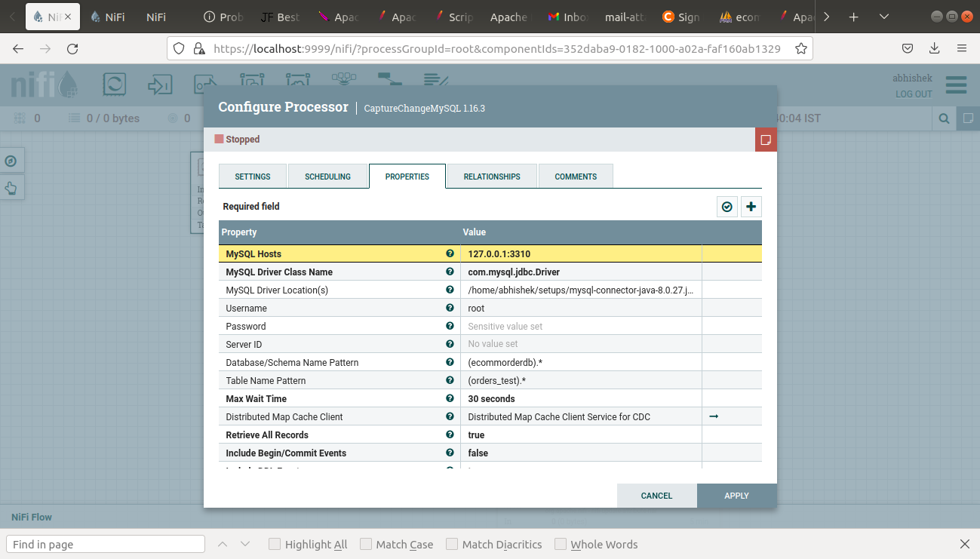Open the SCHEDULING tab
The width and height of the screenshot is (980, 559).
[x=327, y=176]
